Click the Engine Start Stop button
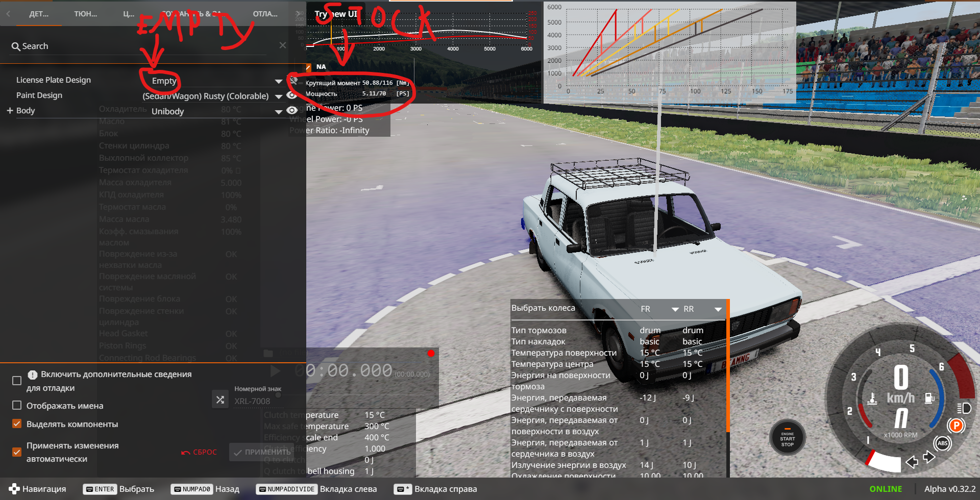980x500 pixels. pyautogui.click(x=788, y=438)
